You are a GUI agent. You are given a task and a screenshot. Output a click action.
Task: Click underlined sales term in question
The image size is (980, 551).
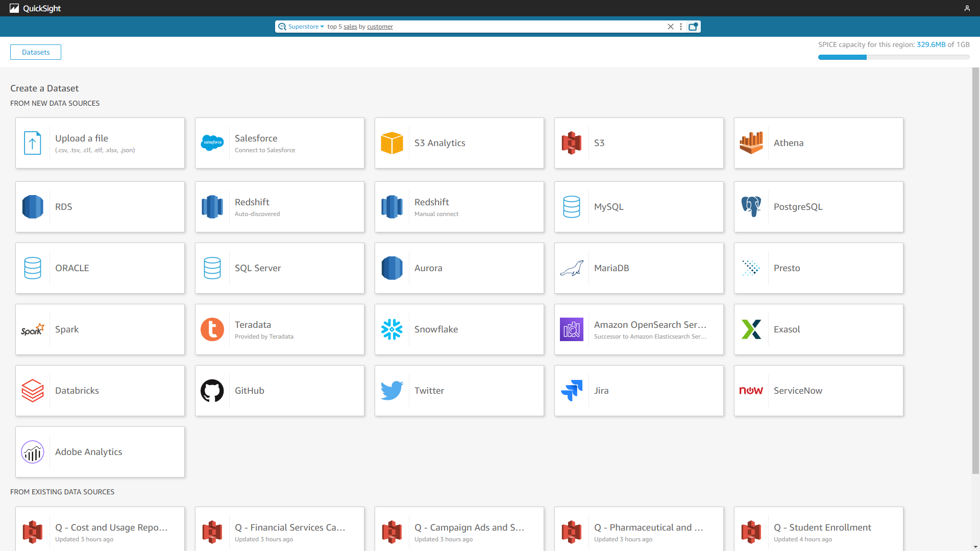click(x=350, y=27)
